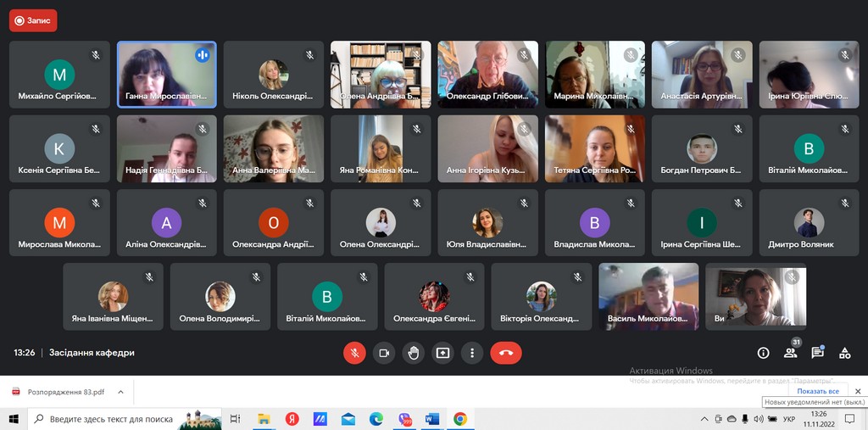Expand options for Розпорядження 83.pdf download

click(x=120, y=392)
